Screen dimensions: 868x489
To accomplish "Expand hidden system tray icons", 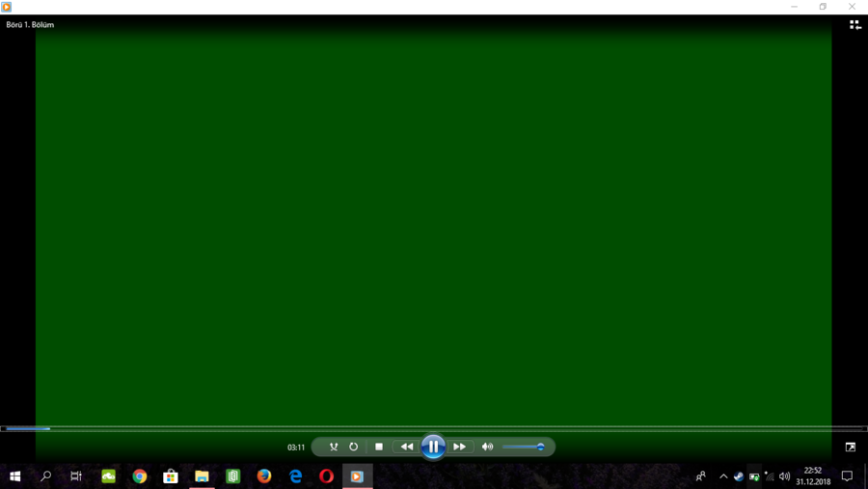I will coord(723,476).
